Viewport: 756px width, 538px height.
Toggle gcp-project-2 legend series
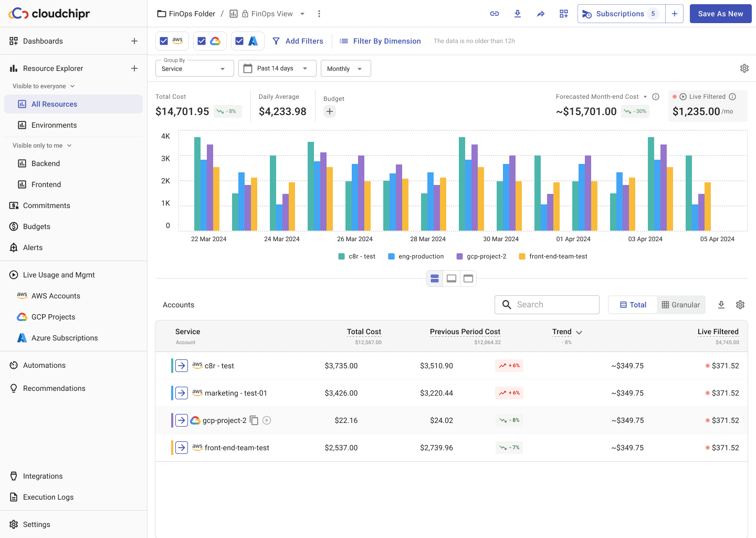point(481,256)
